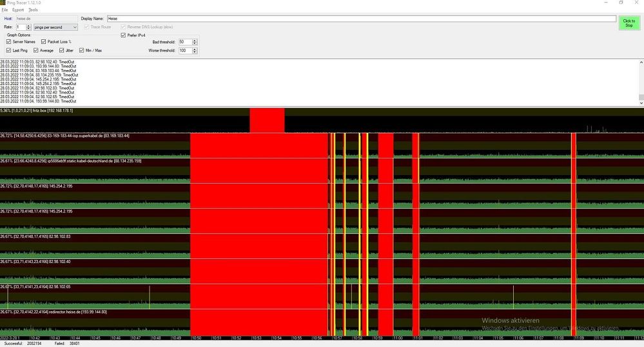This screenshot has height=347, width=644.
Task: Click the Ping Tracer app icon in title bar
Action: [x=3, y=3]
